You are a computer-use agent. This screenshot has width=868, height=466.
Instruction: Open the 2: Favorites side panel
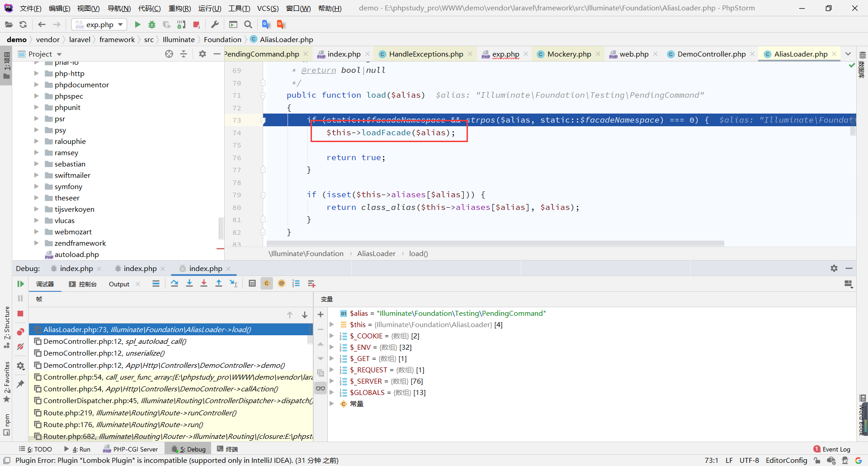[x=7, y=381]
